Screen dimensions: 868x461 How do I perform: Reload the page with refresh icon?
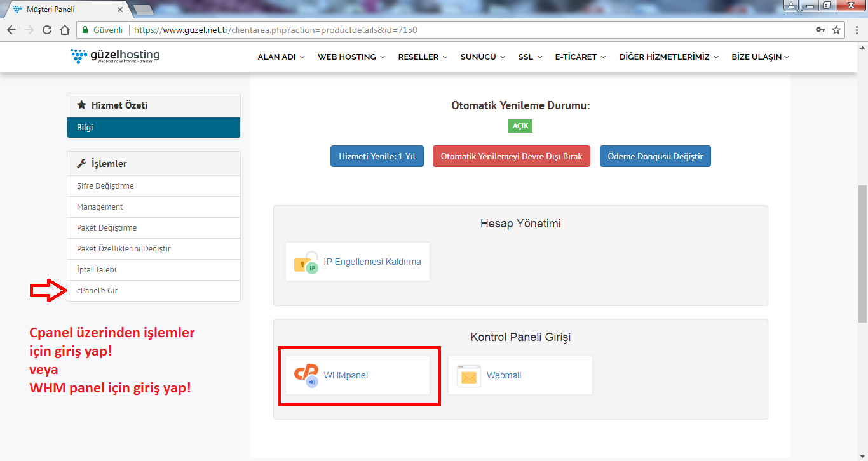(47, 30)
